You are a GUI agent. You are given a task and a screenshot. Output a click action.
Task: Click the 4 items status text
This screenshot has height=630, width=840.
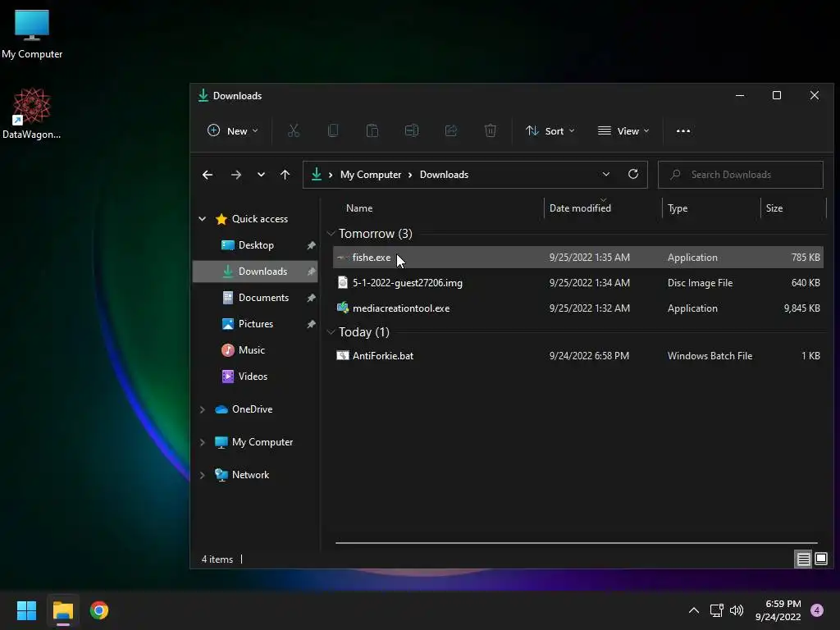[x=217, y=559]
